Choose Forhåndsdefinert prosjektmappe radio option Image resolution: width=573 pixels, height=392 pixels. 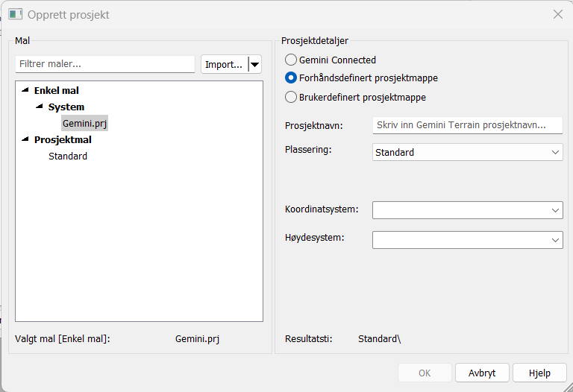pos(291,78)
